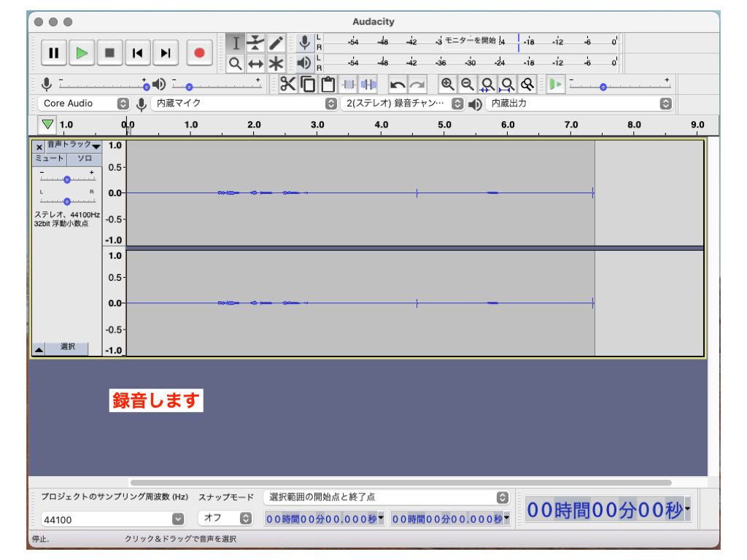Screen dimensions: 747x560
Task: Zoom in on the waveform
Action: coord(447,85)
